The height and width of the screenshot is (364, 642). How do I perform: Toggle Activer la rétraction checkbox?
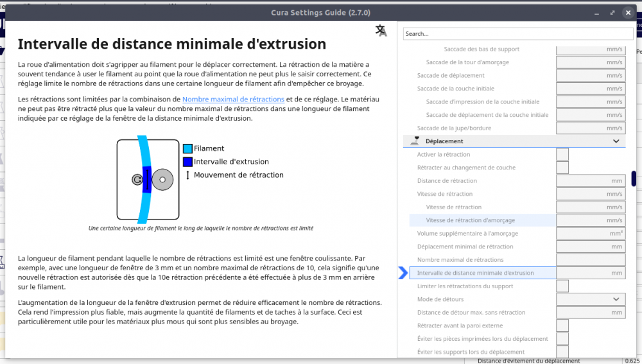[562, 154]
